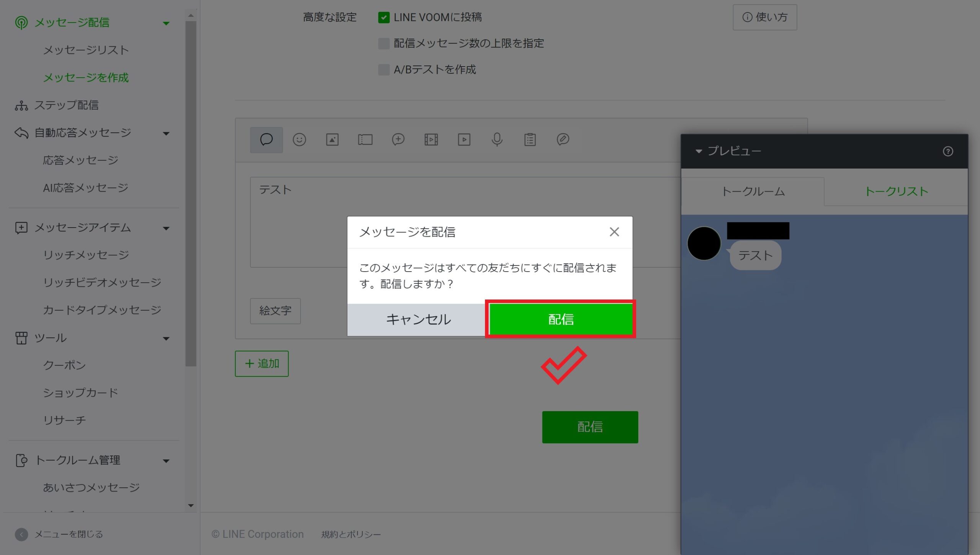Image resolution: width=980 pixels, height=555 pixels.
Task: Pick the rich message icon in toolbar
Action: tap(398, 140)
